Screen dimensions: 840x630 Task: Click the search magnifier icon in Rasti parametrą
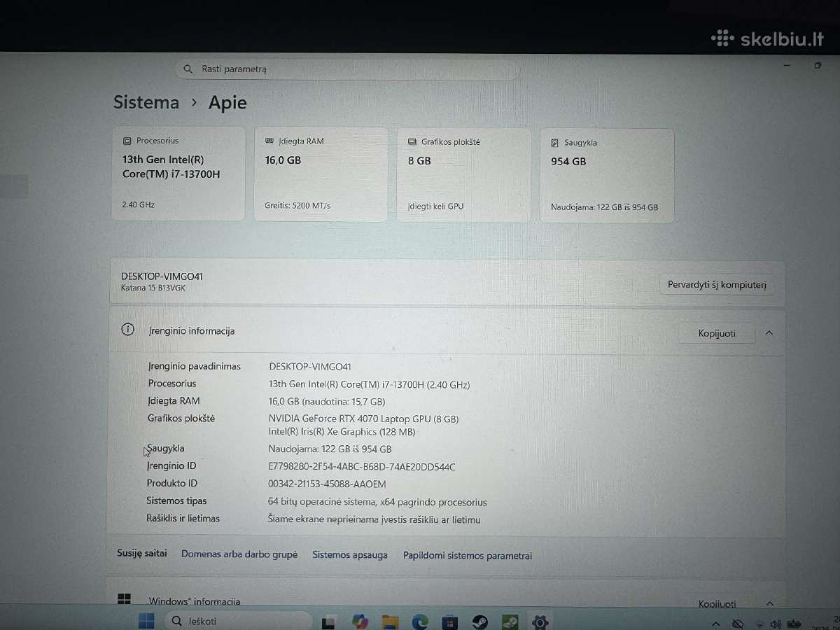point(188,69)
